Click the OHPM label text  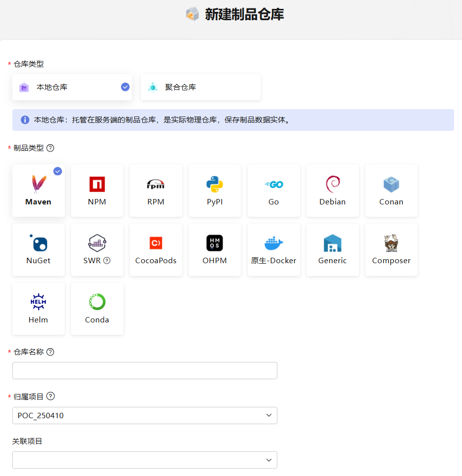pyautogui.click(x=215, y=260)
